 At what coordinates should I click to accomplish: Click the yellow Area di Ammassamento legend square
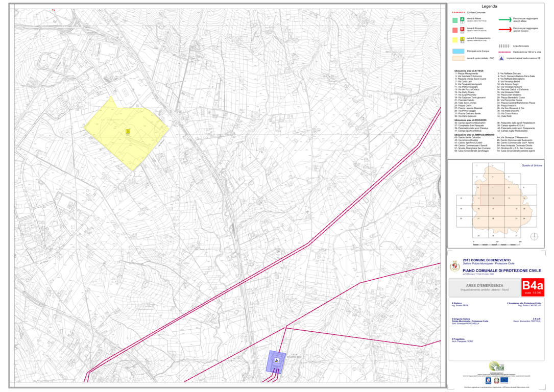pyautogui.click(x=455, y=40)
